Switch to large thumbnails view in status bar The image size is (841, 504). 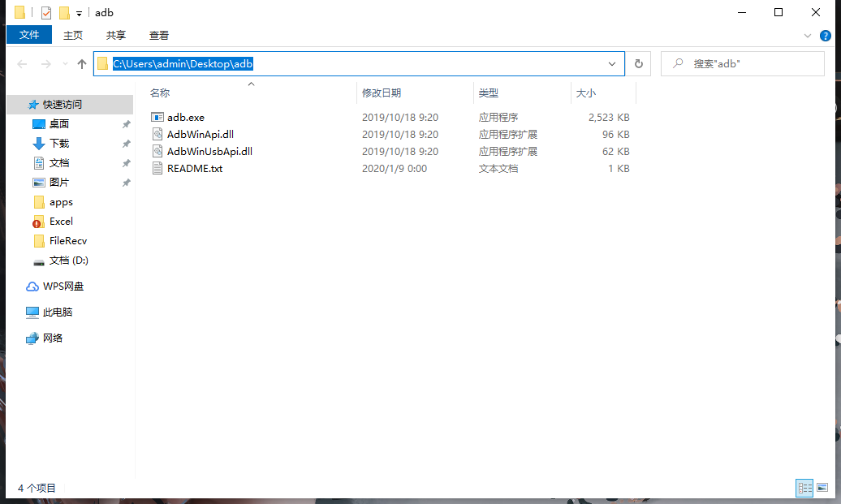(x=822, y=488)
